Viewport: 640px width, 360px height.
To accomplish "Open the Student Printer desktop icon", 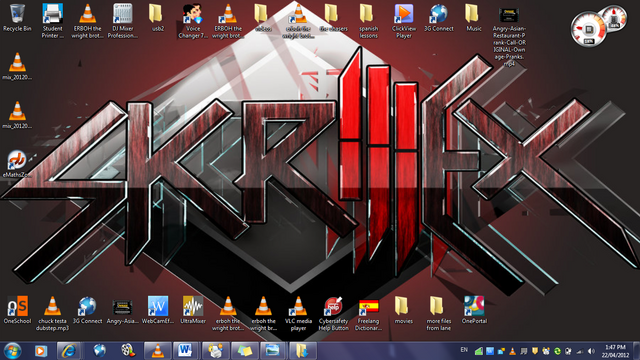I will pos(52,21).
